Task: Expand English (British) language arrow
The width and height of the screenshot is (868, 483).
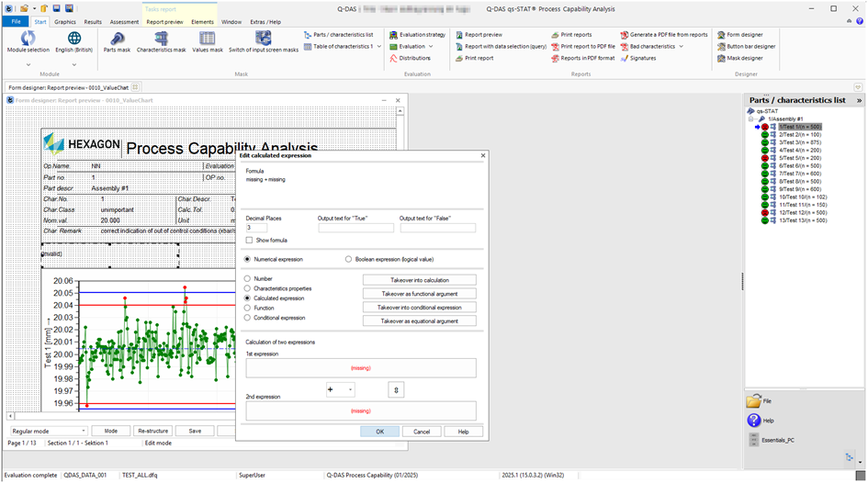Action: [74, 64]
